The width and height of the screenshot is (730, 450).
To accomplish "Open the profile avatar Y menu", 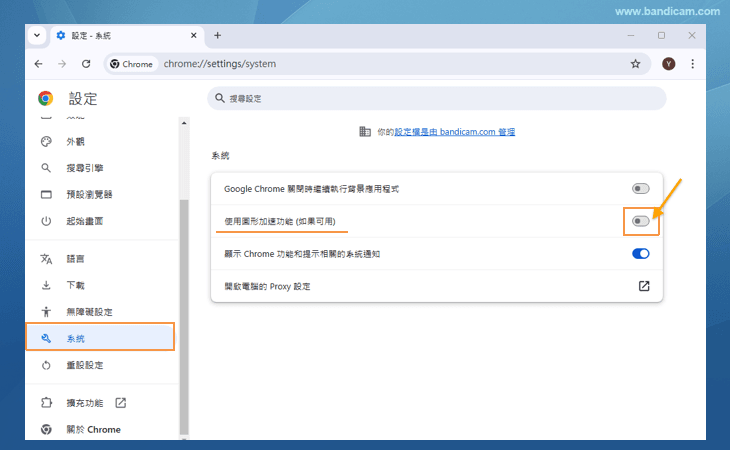I will (x=669, y=64).
